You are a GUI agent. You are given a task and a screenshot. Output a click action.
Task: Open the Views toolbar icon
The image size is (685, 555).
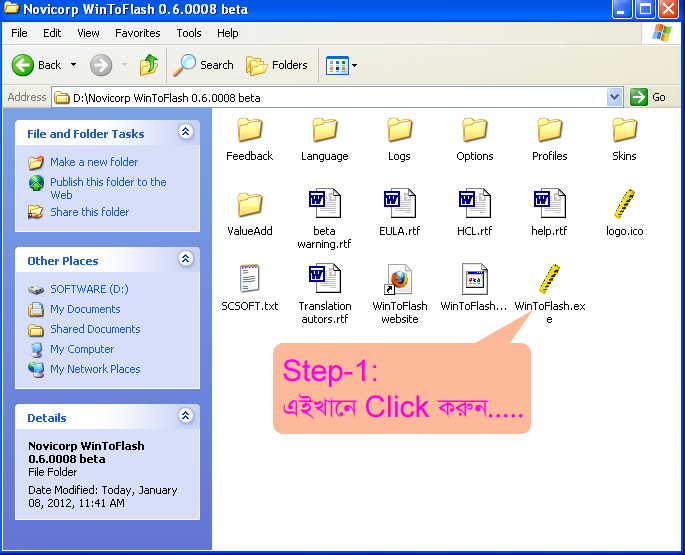[x=337, y=66]
